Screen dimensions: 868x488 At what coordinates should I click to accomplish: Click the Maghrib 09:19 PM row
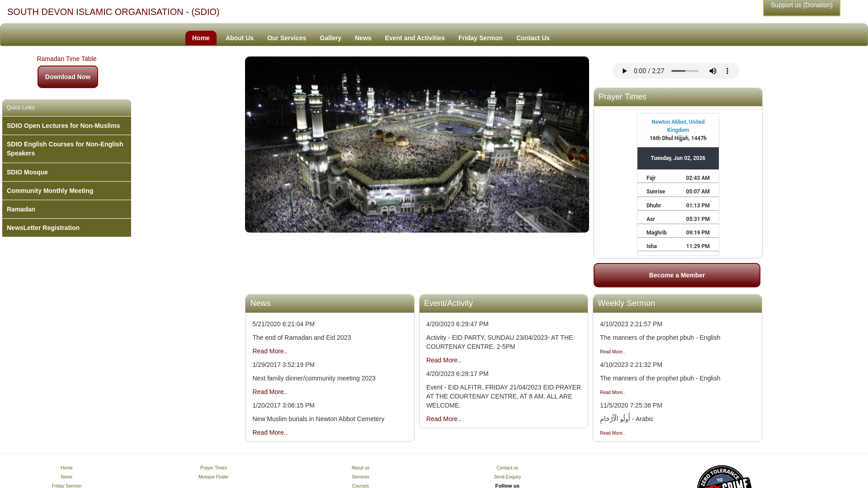tap(678, 233)
